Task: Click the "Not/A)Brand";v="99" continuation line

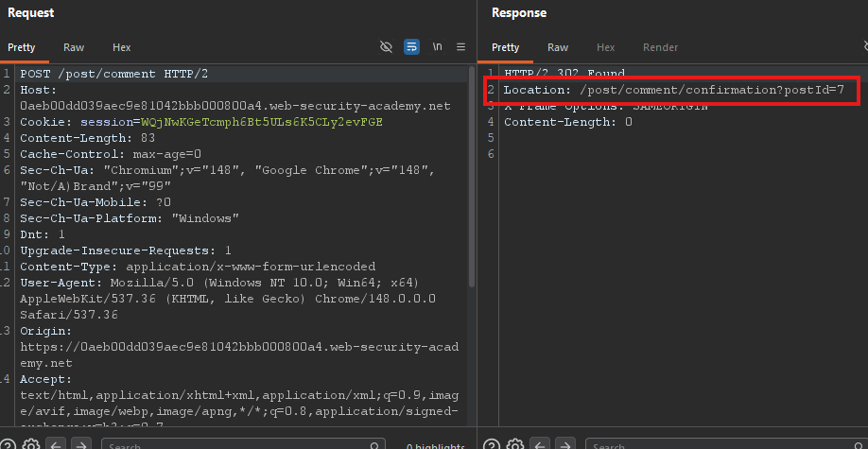Action: (x=95, y=186)
